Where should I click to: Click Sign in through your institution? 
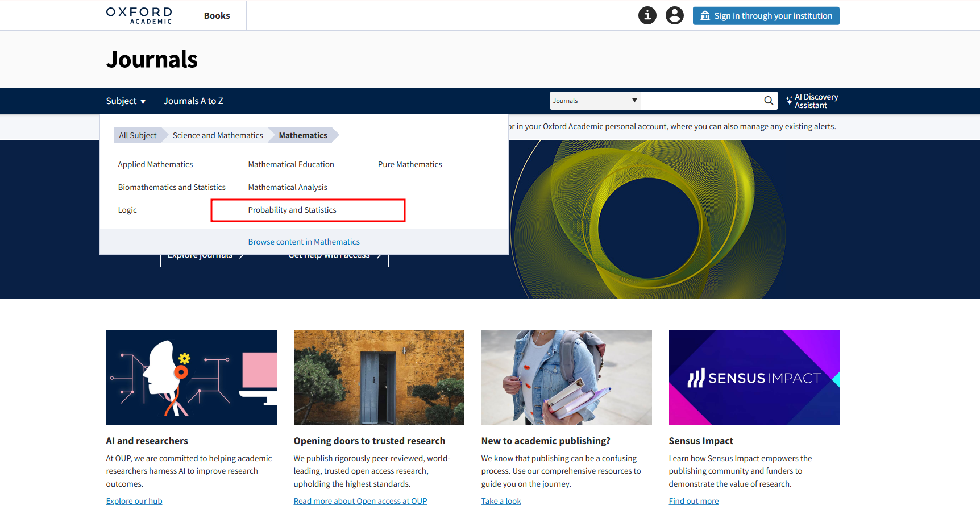(766, 16)
